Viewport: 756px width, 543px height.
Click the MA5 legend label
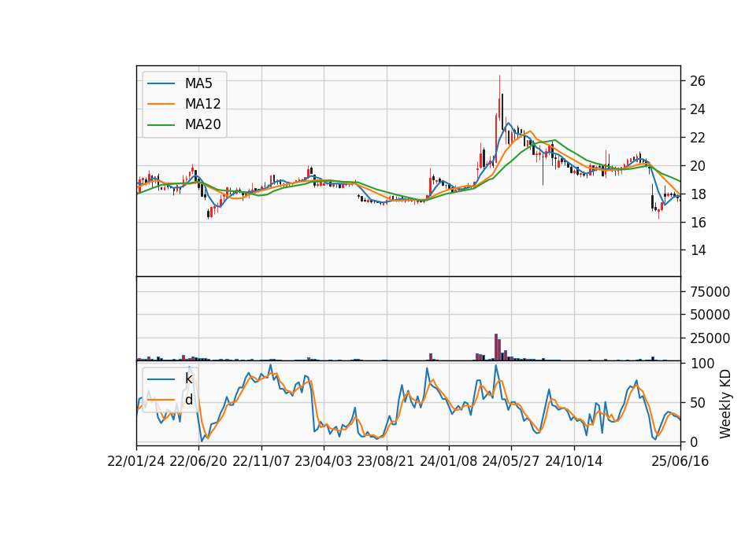(198, 83)
